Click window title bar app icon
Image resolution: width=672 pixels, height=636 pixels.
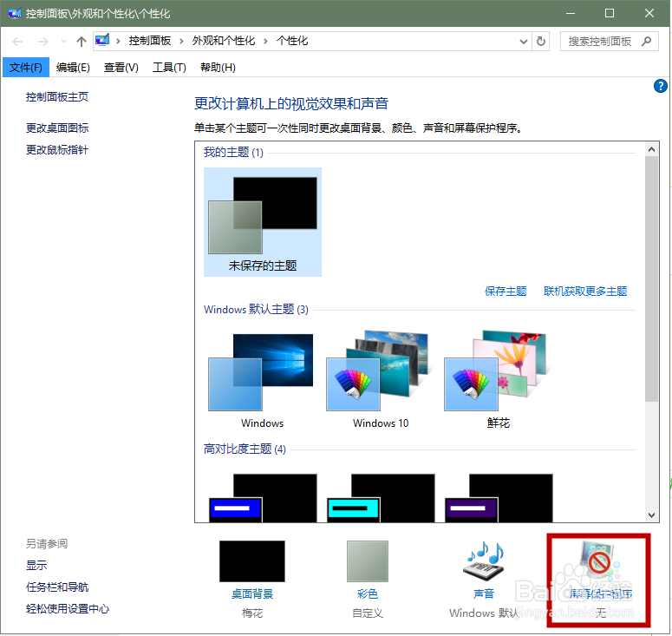tap(15, 13)
